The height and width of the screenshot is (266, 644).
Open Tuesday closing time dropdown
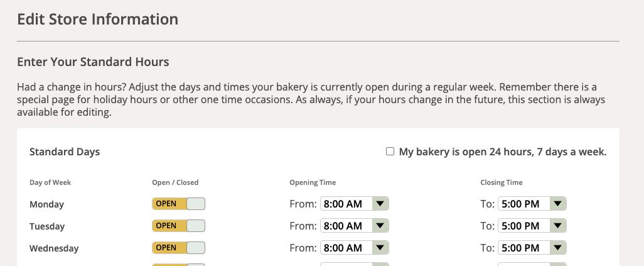tap(524, 226)
